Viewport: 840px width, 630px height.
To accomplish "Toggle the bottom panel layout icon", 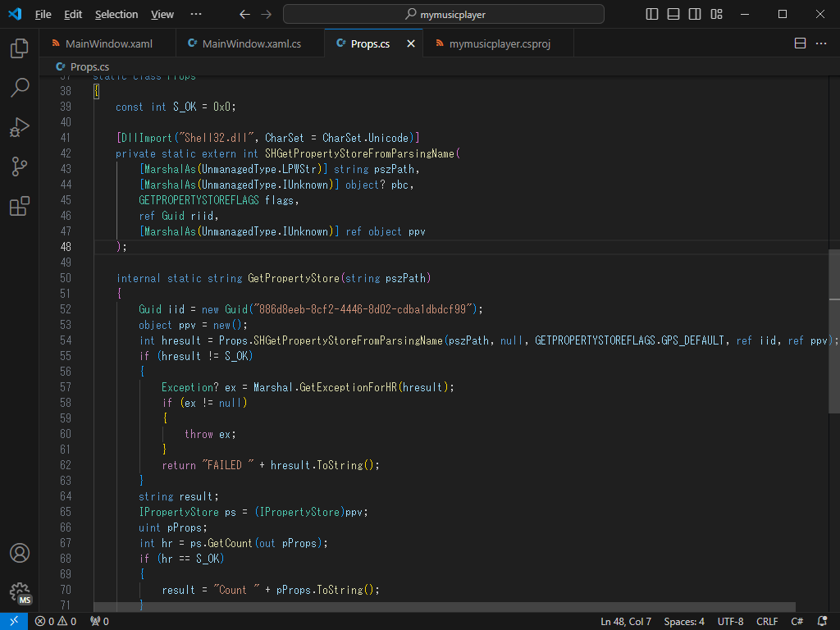I will 673,15.
